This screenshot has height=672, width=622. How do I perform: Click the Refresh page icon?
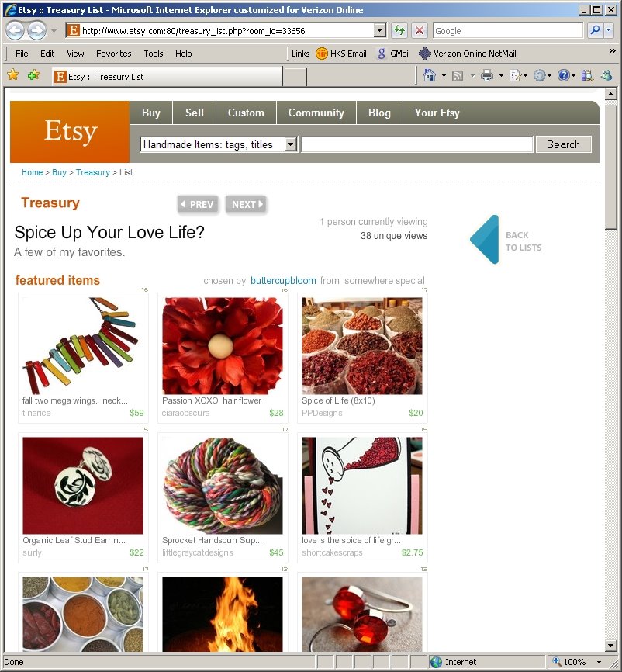[x=399, y=30]
